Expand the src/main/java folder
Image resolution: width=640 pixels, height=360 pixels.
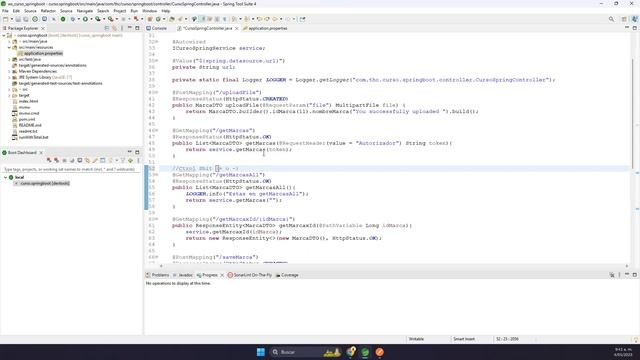(x=9, y=42)
